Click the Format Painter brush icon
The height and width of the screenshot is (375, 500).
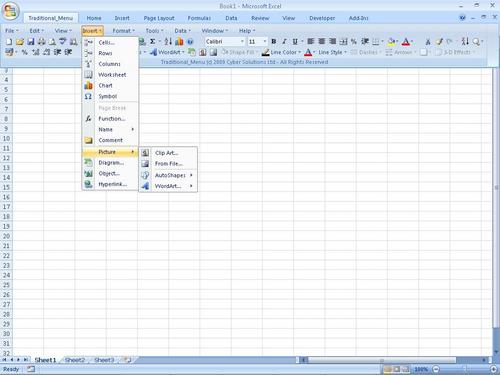(439, 42)
